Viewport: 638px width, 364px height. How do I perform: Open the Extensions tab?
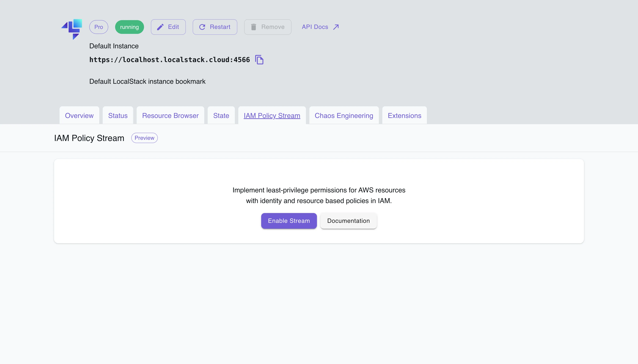(x=404, y=115)
